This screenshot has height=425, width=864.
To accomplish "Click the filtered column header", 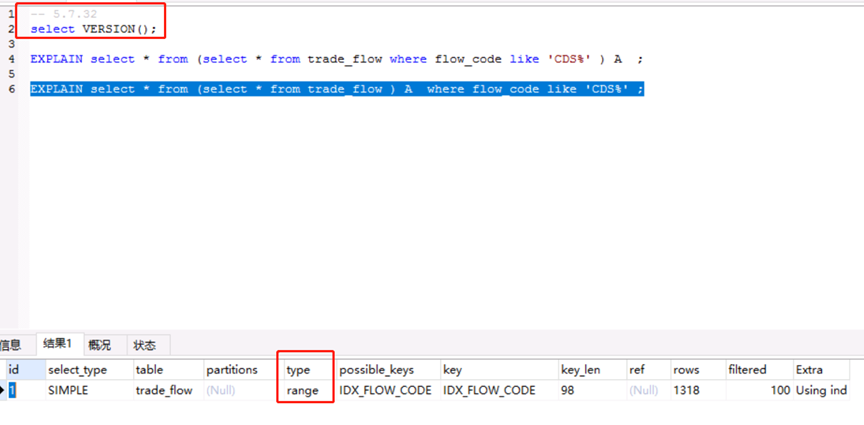I will pyautogui.click(x=760, y=370).
